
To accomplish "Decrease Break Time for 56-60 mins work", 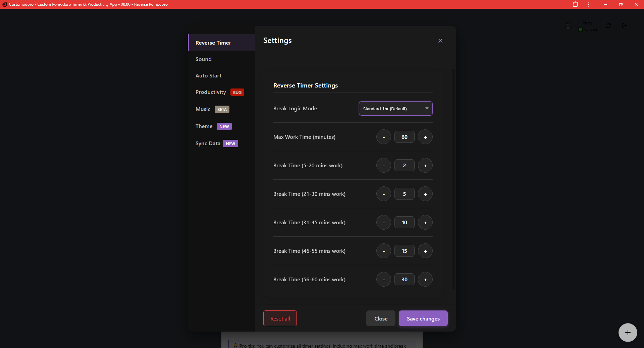I will (384, 279).
